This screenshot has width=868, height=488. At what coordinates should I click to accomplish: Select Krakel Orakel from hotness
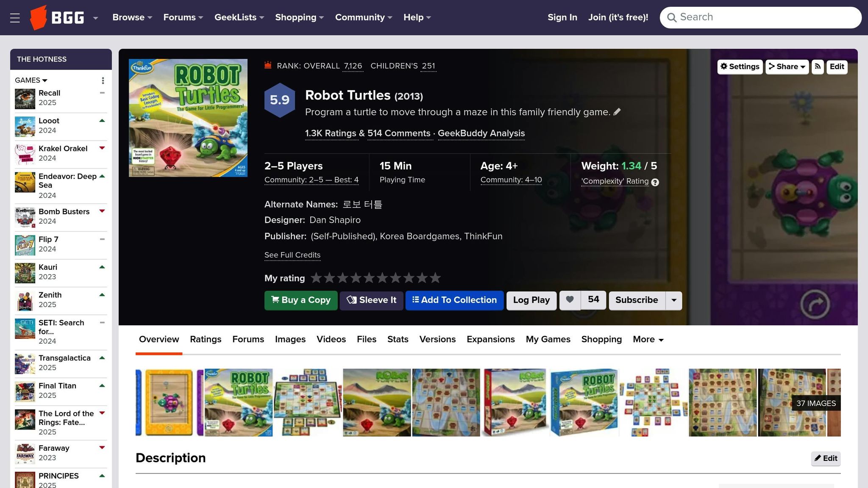click(x=63, y=148)
